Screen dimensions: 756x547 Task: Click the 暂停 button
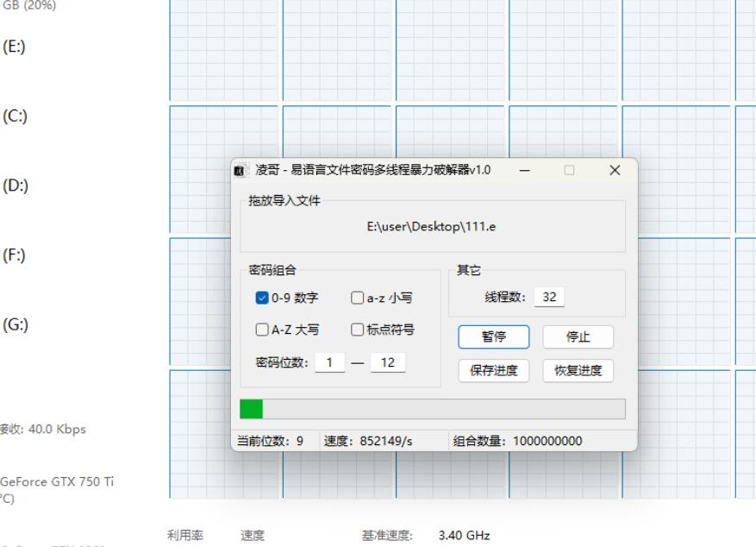(493, 337)
